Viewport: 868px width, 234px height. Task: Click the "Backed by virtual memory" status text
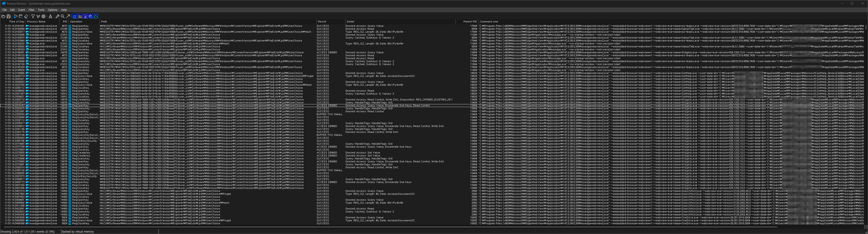point(78,232)
